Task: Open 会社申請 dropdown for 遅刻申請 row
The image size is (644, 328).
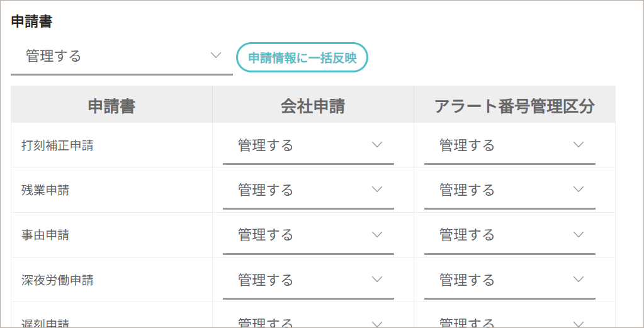Action: [x=308, y=322]
